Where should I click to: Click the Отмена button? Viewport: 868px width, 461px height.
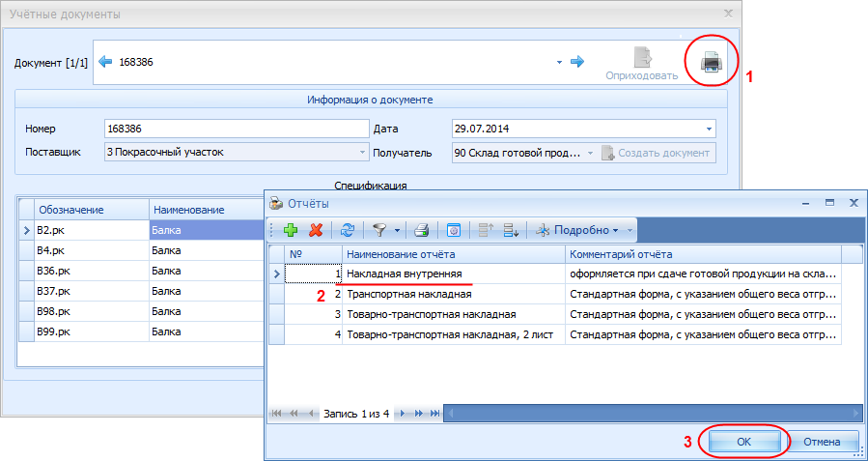click(822, 442)
